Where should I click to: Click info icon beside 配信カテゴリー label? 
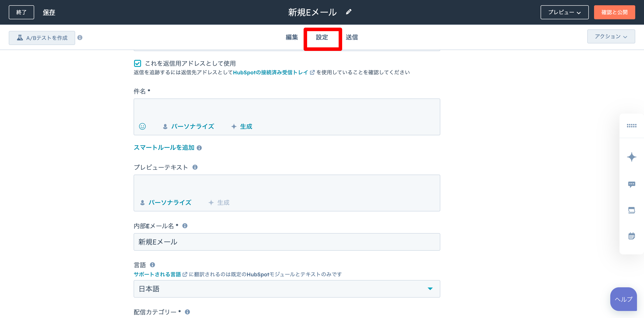click(187, 312)
